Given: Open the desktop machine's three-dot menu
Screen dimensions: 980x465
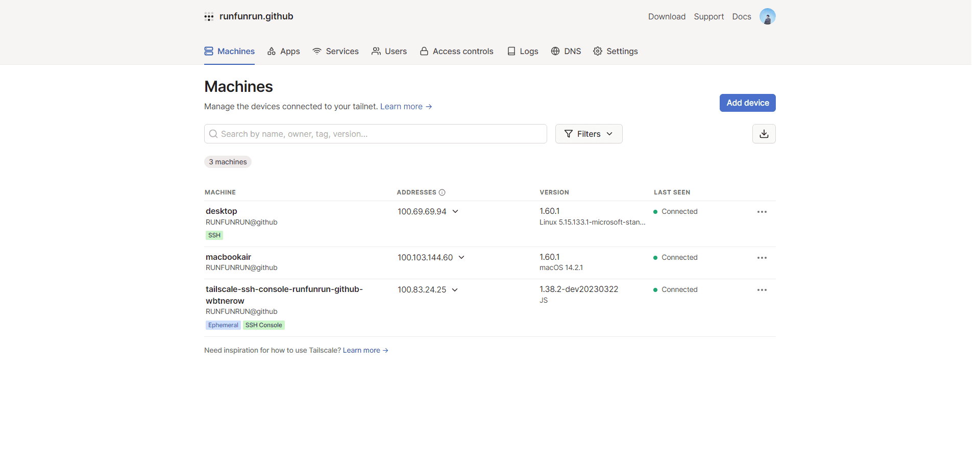Looking at the screenshot, I should point(762,212).
